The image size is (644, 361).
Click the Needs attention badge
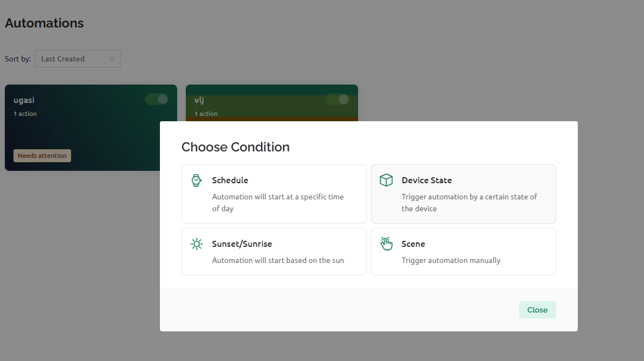click(x=42, y=156)
